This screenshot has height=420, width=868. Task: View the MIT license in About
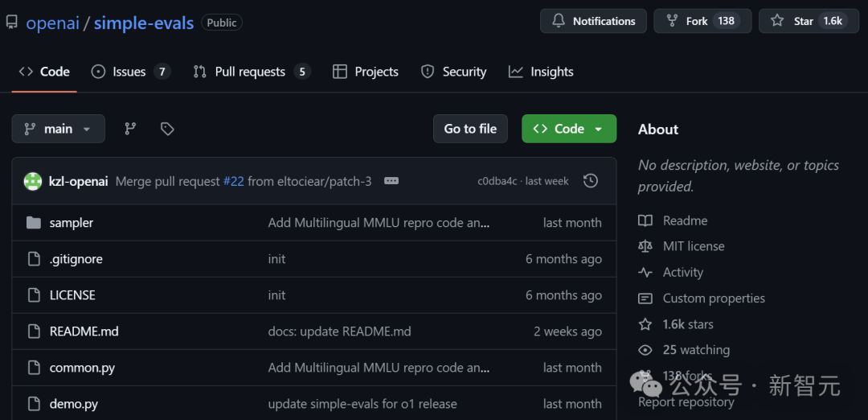point(693,246)
